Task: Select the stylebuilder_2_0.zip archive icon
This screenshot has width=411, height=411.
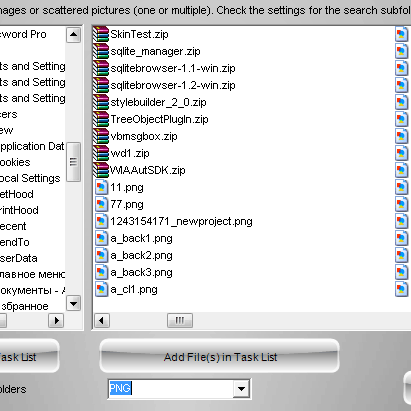Action: click(101, 102)
